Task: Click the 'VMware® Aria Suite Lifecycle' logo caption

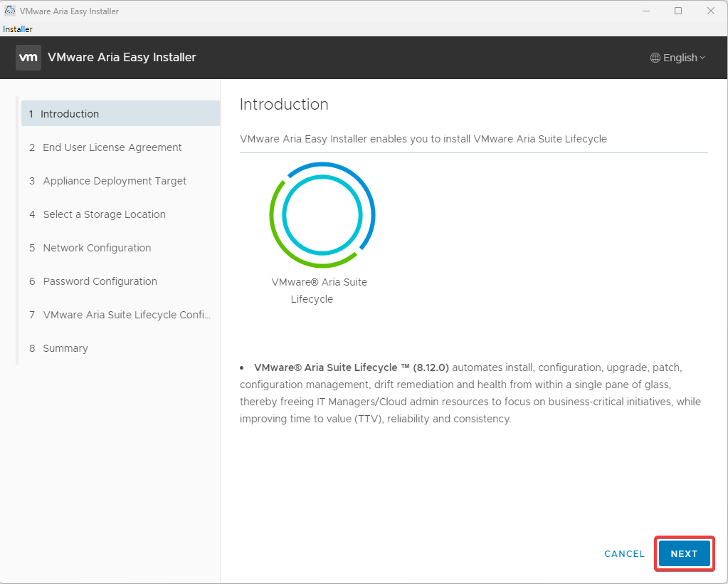Action: tap(320, 291)
